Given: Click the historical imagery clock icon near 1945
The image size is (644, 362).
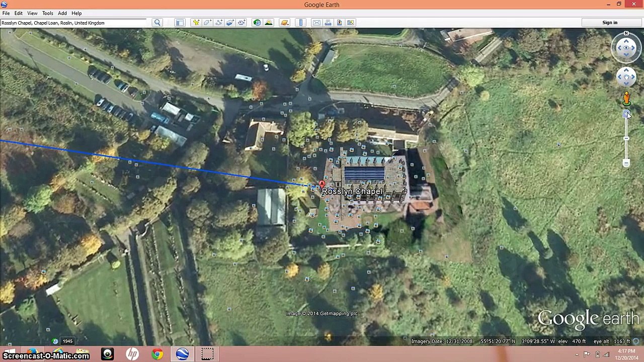Looking at the screenshot, I should 55,341.
